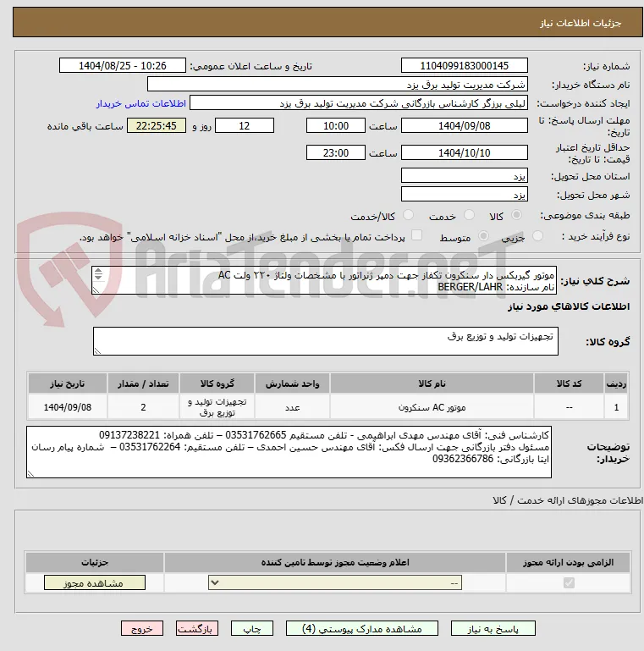The width and height of the screenshot is (644, 651).
Task: Click the نام دستگاه خریدار field
Action: pyautogui.click(x=338, y=85)
